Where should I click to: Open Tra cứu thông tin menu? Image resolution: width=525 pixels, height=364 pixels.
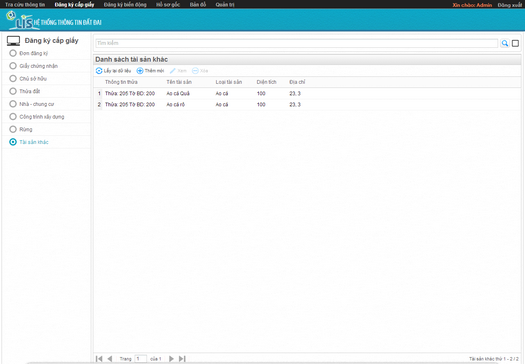pos(25,5)
